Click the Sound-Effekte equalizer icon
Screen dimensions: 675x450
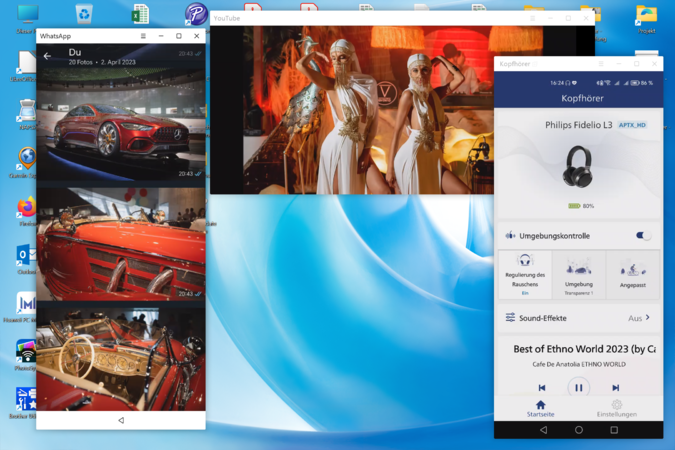510,318
